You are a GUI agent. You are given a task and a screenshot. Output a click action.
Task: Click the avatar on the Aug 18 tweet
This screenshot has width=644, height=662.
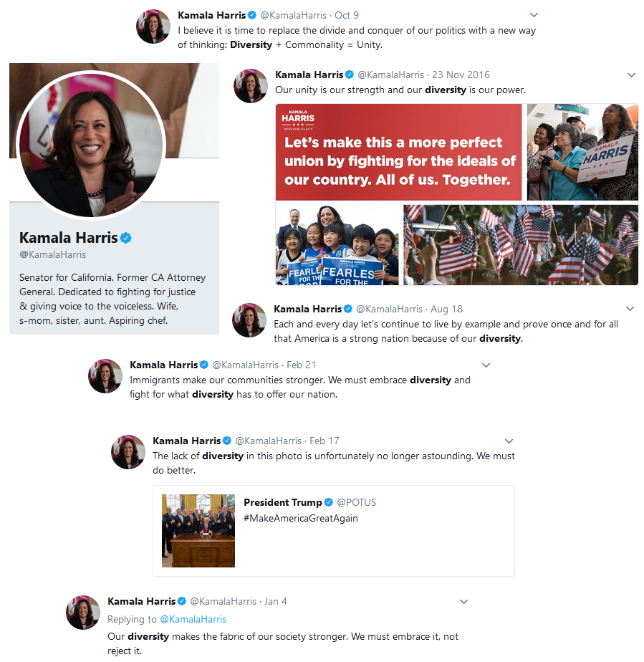click(x=249, y=320)
